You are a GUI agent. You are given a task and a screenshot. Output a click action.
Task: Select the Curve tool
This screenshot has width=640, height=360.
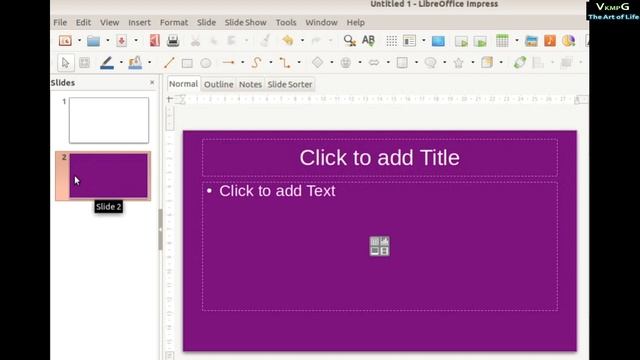[x=256, y=62]
